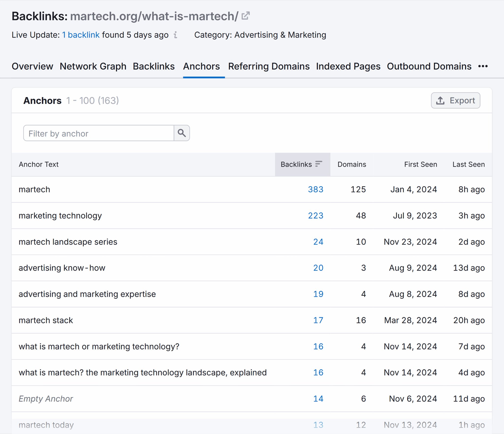Switch to the Overview tab
Image resolution: width=504 pixels, height=434 pixels.
click(x=32, y=66)
